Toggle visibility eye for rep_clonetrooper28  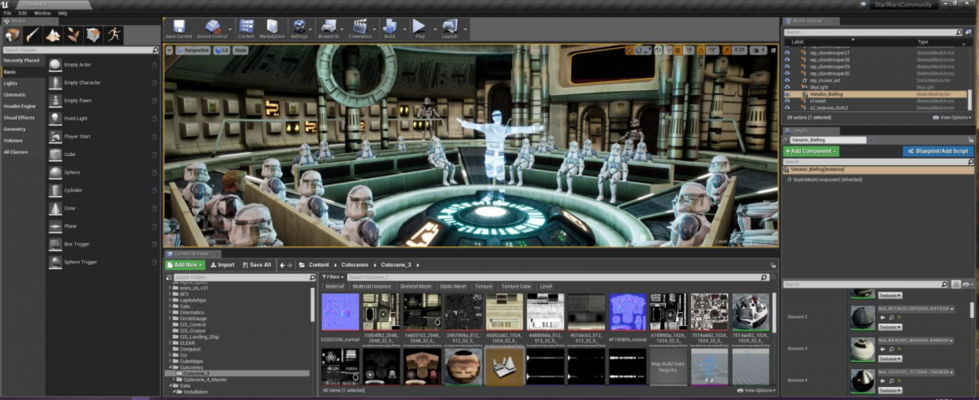[787, 60]
